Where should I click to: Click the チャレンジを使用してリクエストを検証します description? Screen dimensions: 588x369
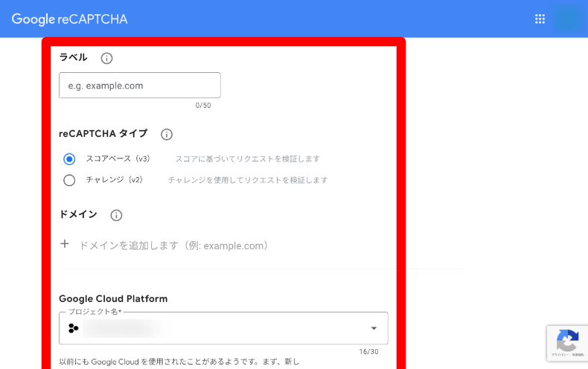click(x=248, y=180)
